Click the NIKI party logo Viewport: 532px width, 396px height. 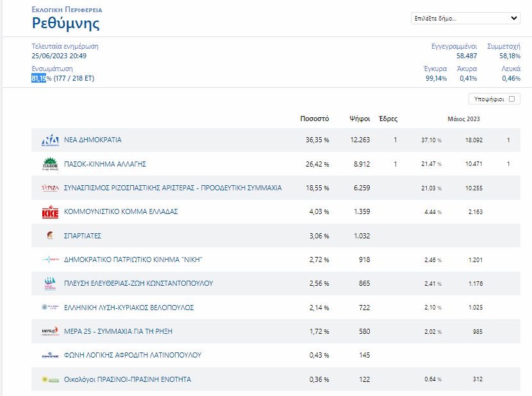(x=50, y=260)
